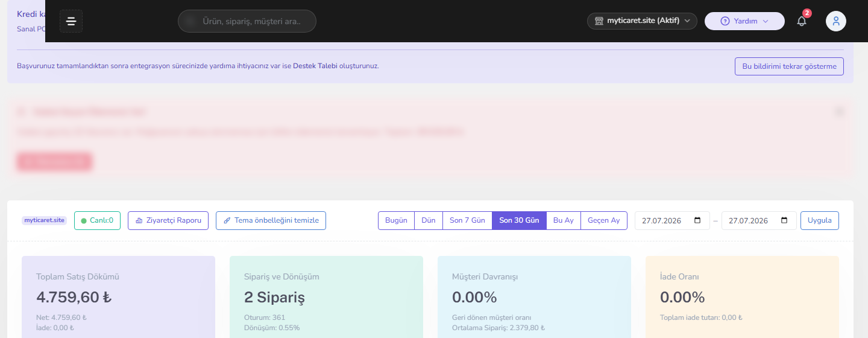This screenshot has width=868, height=338.
Task: Select the Bugün date range
Action: tap(396, 220)
